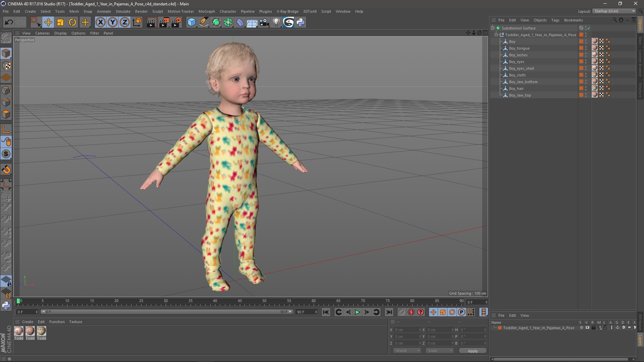Switch to Polygons mode

coord(6,114)
